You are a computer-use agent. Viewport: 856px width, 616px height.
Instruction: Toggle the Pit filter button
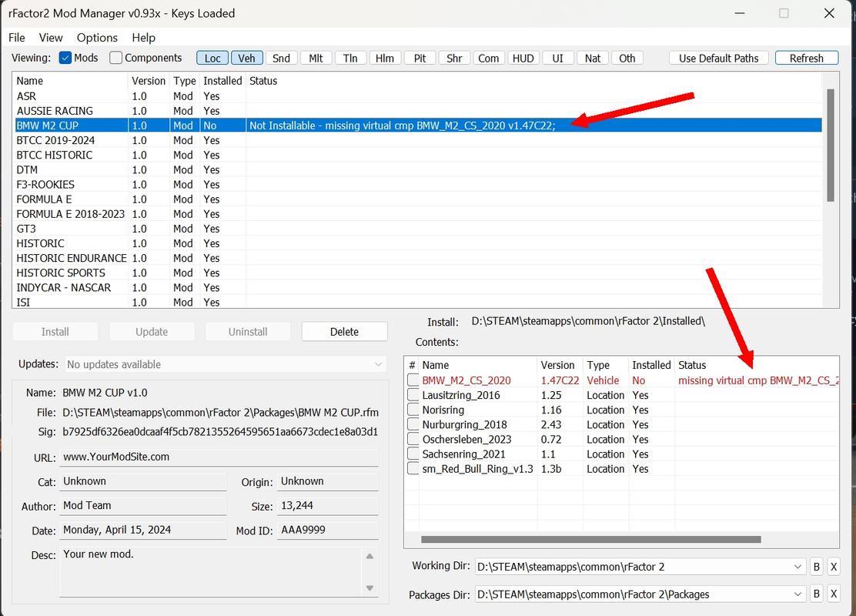pos(420,59)
